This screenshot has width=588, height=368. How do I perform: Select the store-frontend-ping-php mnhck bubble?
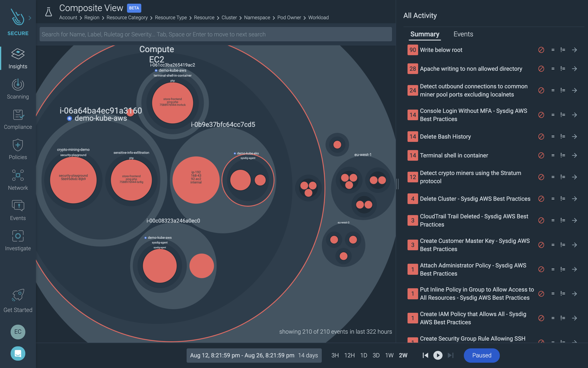click(x=173, y=103)
